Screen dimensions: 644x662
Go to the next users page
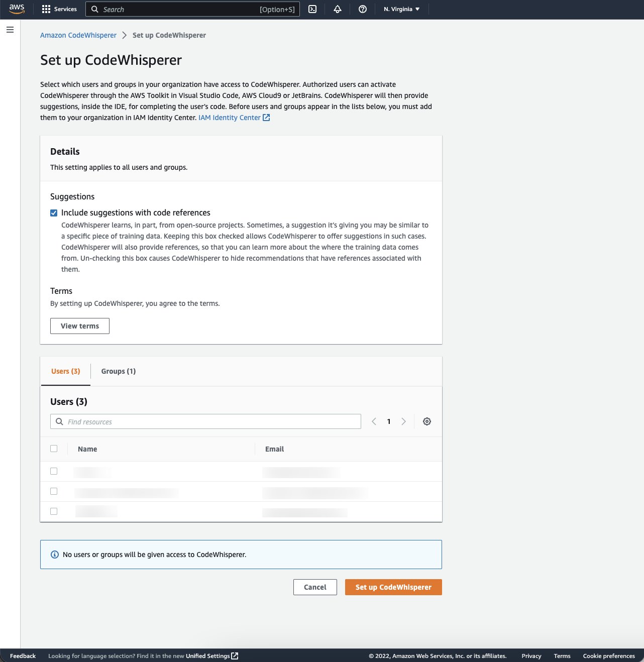pos(403,421)
